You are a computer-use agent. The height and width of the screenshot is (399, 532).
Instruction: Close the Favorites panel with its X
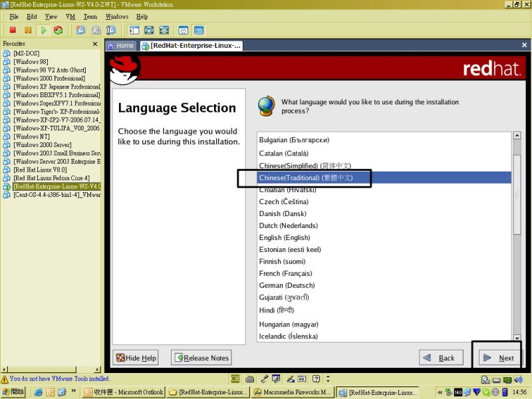95,44
